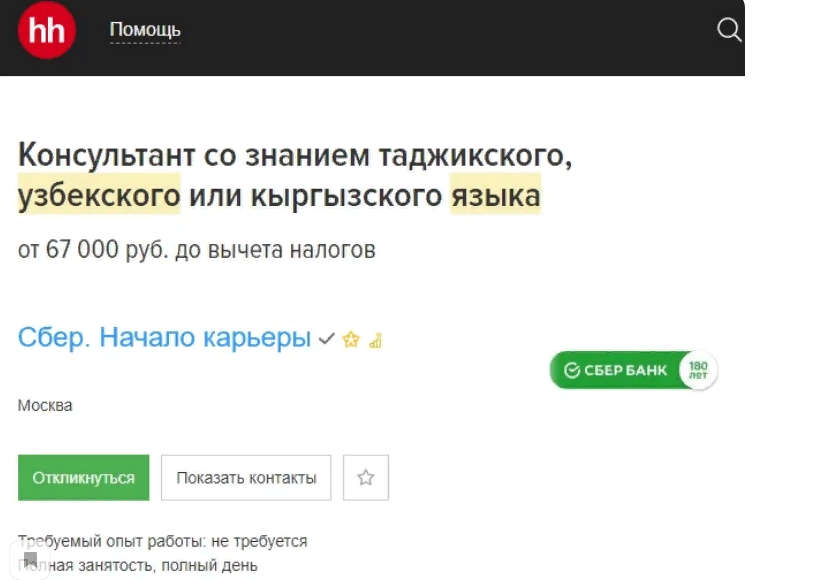Click Показать контакты

coord(245,477)
